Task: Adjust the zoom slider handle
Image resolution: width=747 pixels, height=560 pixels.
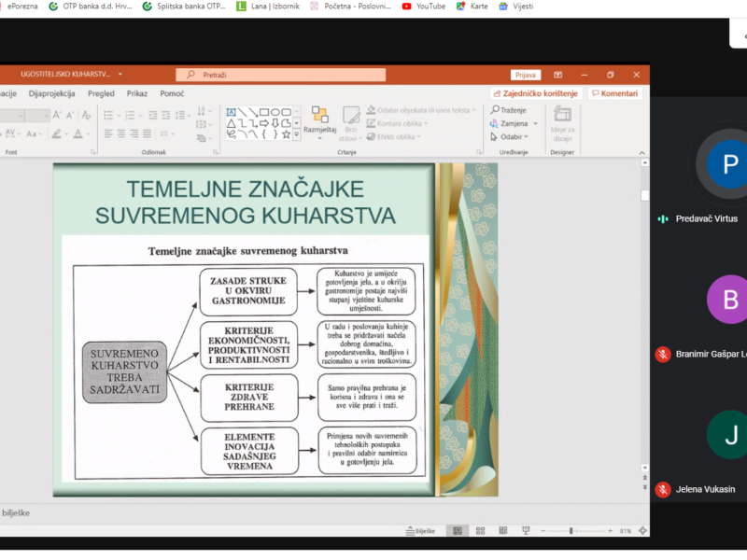Action: 571,530
